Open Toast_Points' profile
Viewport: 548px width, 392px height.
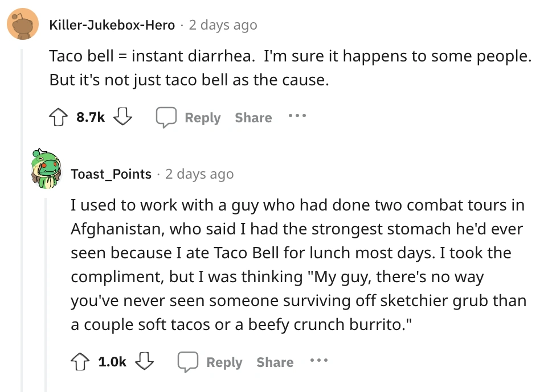click(111, 174)
